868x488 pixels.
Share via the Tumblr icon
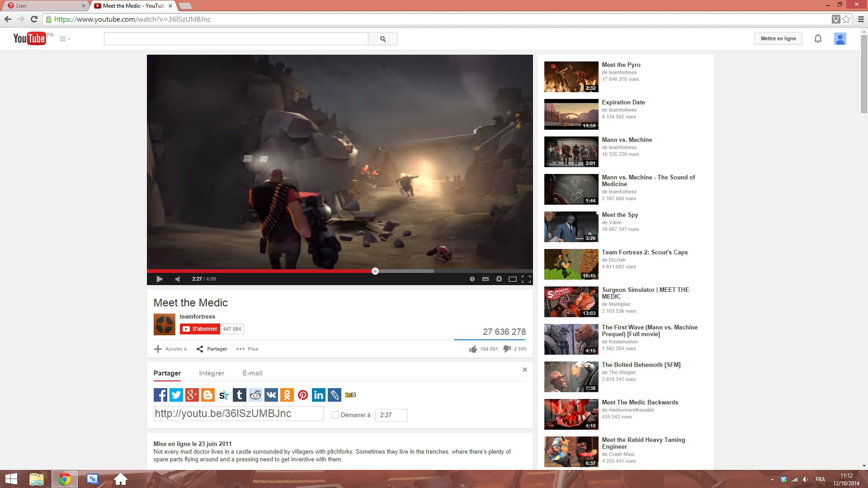(239, 395)
